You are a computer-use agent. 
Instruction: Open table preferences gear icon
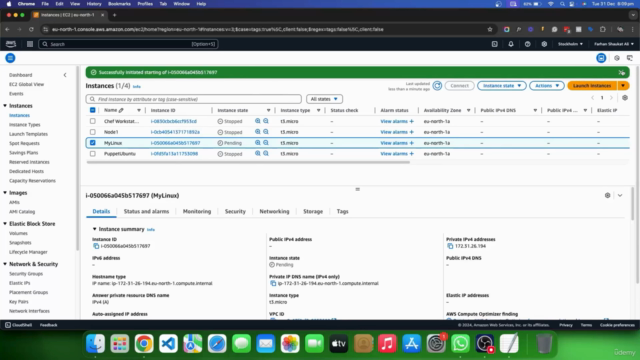pyautogui.click(x=625, y=98)
